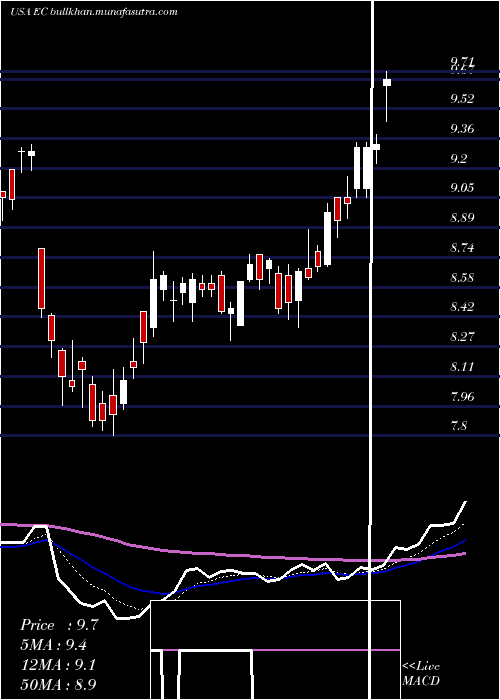Click the '50MA : 8.9' readout
500x700 pixels.
[x=58, y=684]
